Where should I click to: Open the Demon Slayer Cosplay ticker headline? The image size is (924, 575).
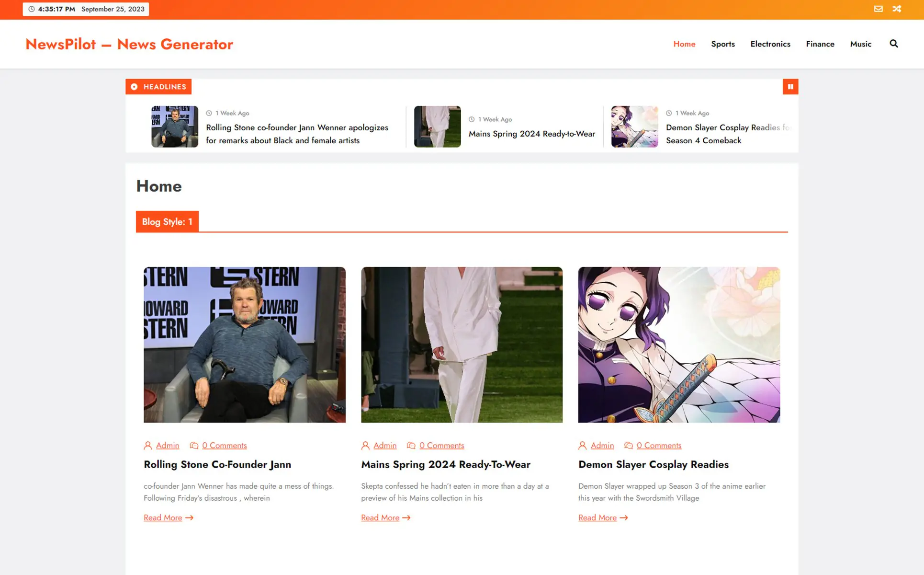coord(728,134)
